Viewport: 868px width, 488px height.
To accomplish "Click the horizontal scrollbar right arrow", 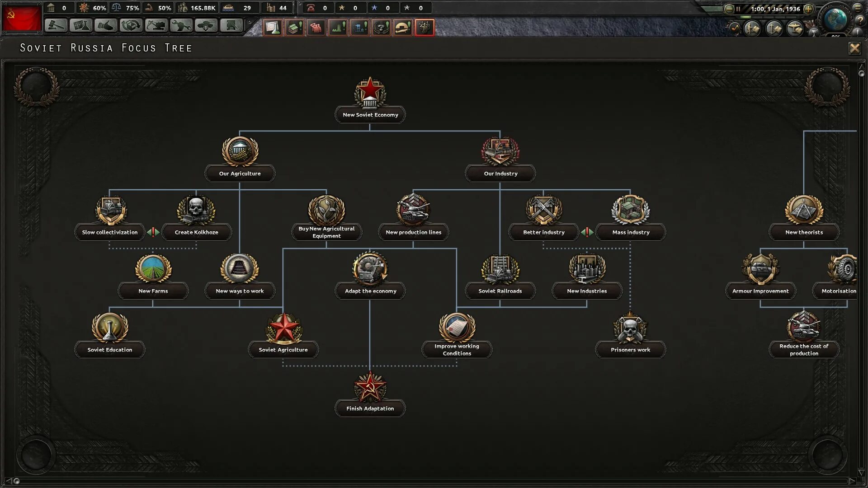I will 852,481.
